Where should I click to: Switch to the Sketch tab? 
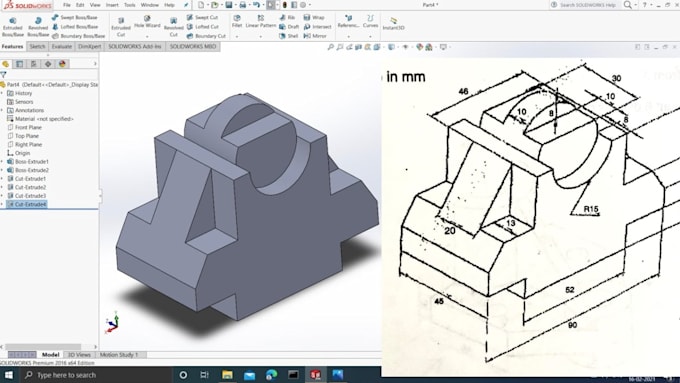[37, 46]
